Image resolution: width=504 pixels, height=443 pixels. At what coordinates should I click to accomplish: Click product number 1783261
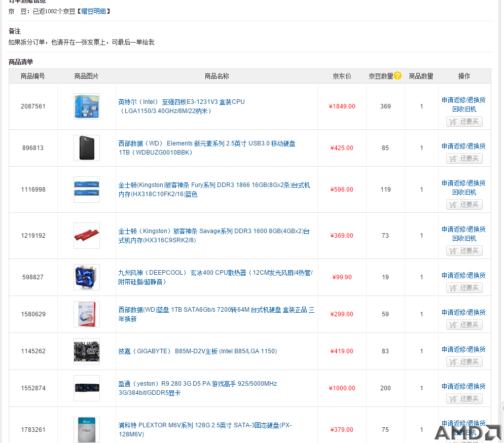click(x=33, y=429)
